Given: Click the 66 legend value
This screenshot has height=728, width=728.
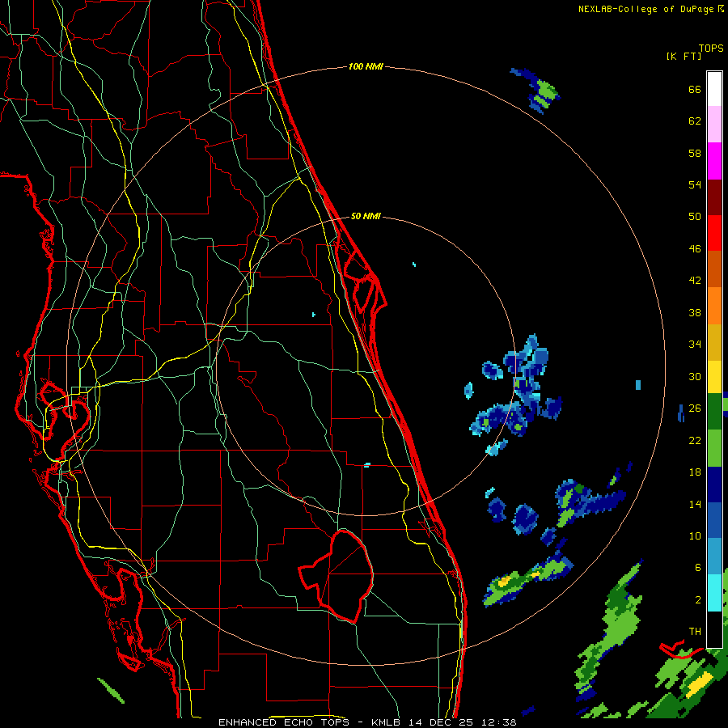Looking at the screenshot, I should (695, 89).
